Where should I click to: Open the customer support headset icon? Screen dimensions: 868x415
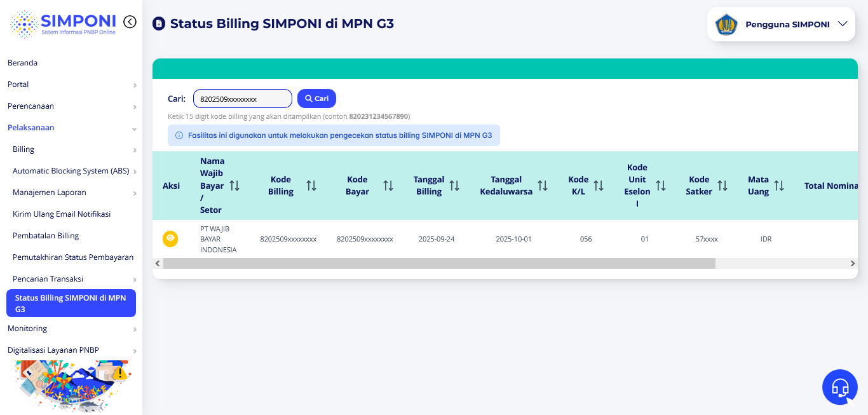pyautogui.click(x=840, y=387)
